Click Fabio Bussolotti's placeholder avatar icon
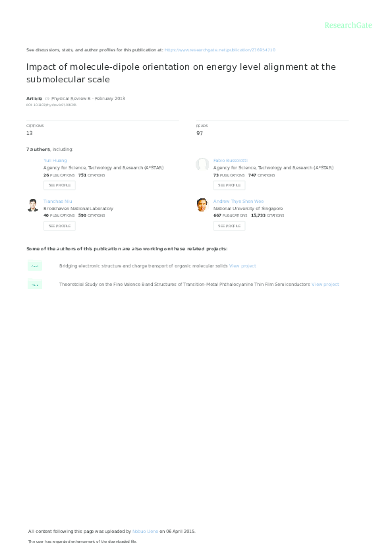The image size is (392, 554). [202, 165]
